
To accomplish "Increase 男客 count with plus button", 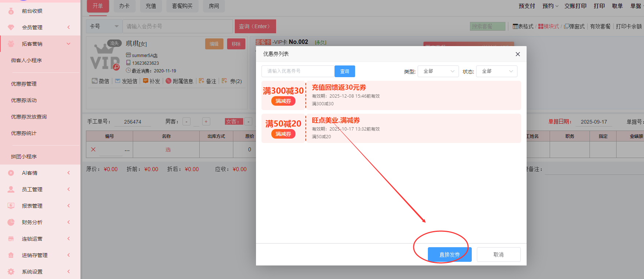I will pyautogui.click(x=206, y=122).
